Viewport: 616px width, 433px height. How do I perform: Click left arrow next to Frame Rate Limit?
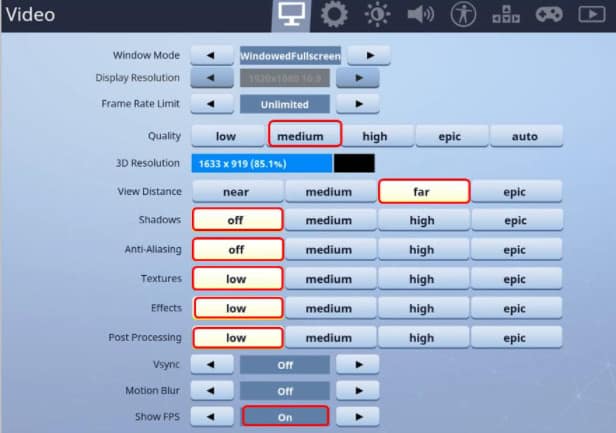click(x=212, y=104)
